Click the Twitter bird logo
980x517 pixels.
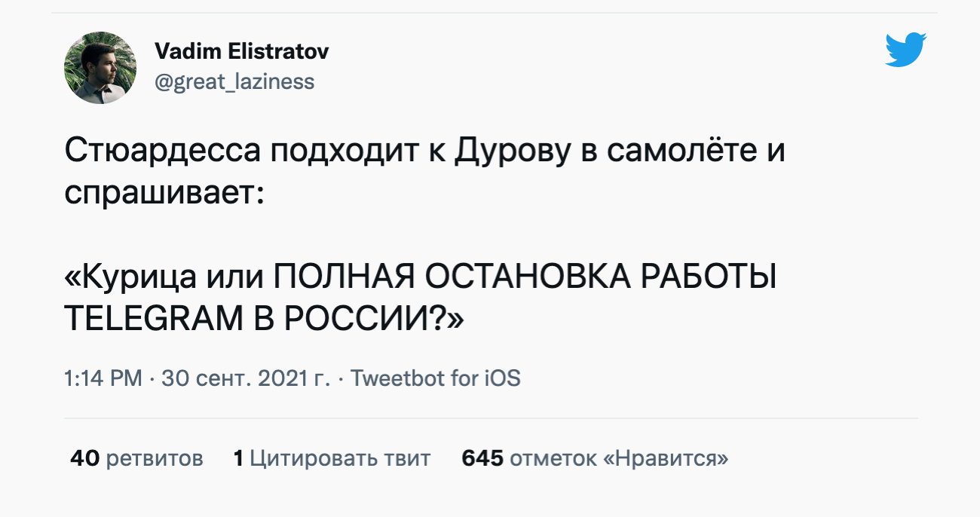[905, 50]
